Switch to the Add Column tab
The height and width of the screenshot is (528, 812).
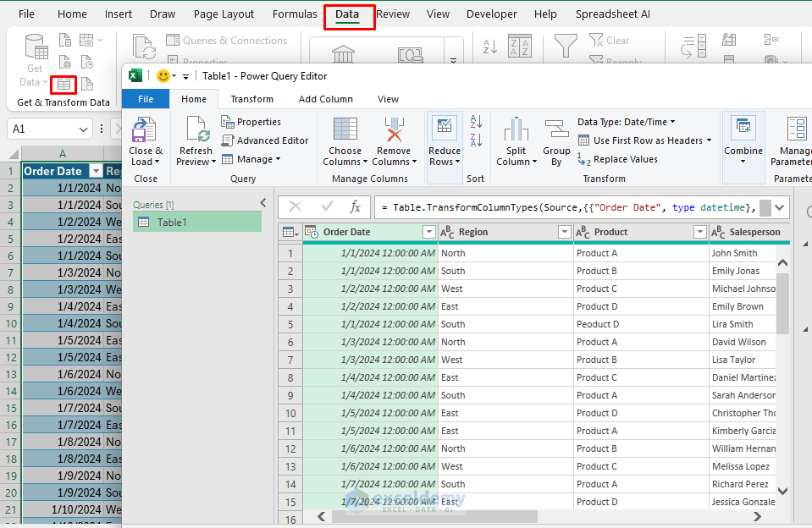(x=326, y=99)
